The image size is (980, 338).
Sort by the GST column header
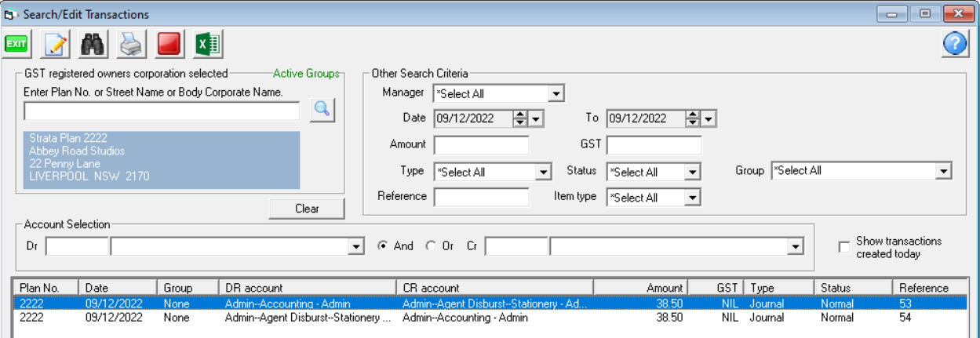(x=716, y=288)
